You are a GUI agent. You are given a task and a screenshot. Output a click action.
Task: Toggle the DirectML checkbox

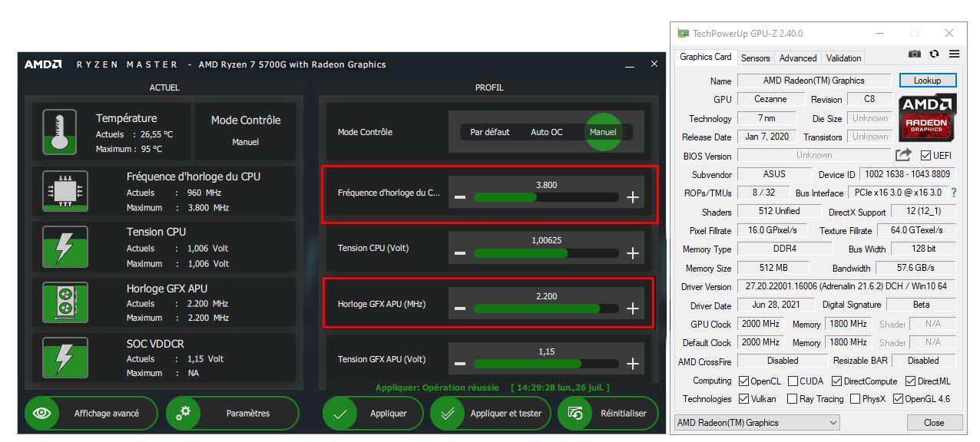coord(910,381)
